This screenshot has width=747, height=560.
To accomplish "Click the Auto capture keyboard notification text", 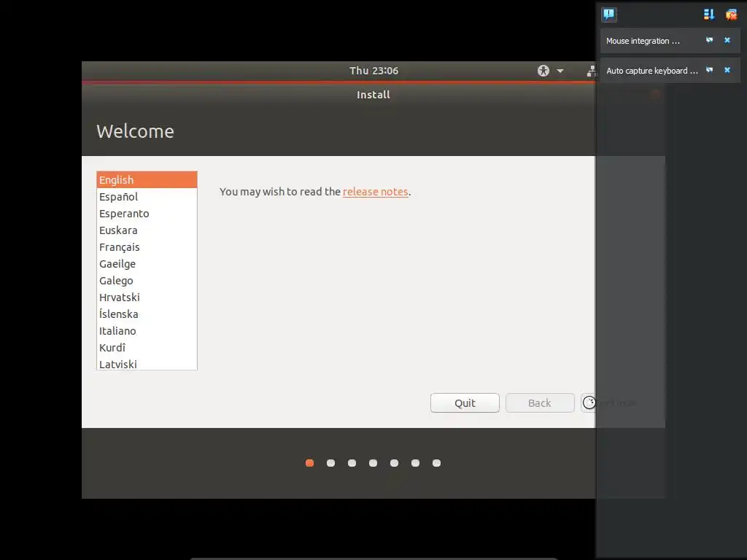I will point(651,71).
